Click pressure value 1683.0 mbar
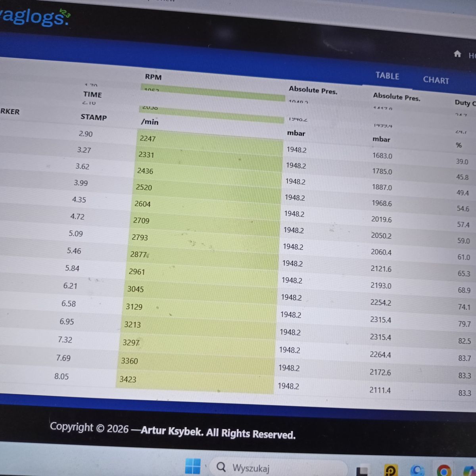Viewport: 476px width, 476px height. click(382, 155)
